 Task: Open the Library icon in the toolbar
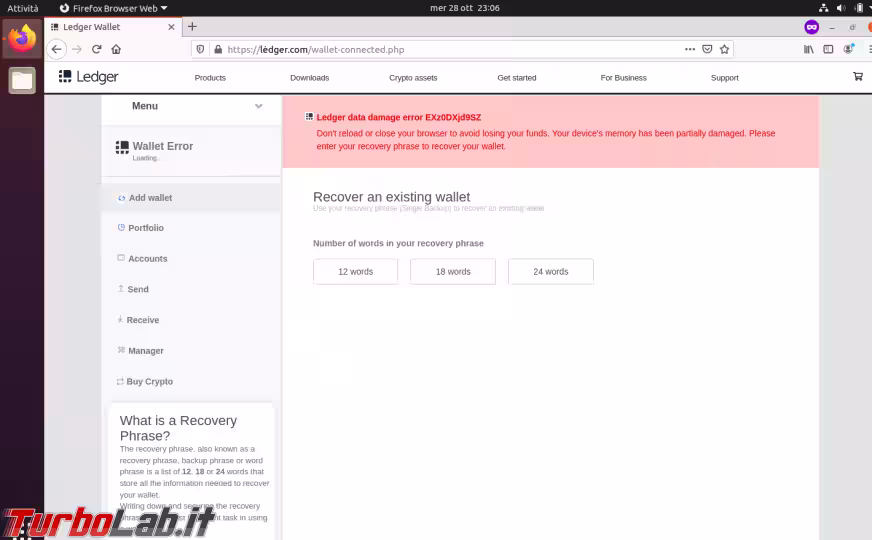(x=809, y=49)
